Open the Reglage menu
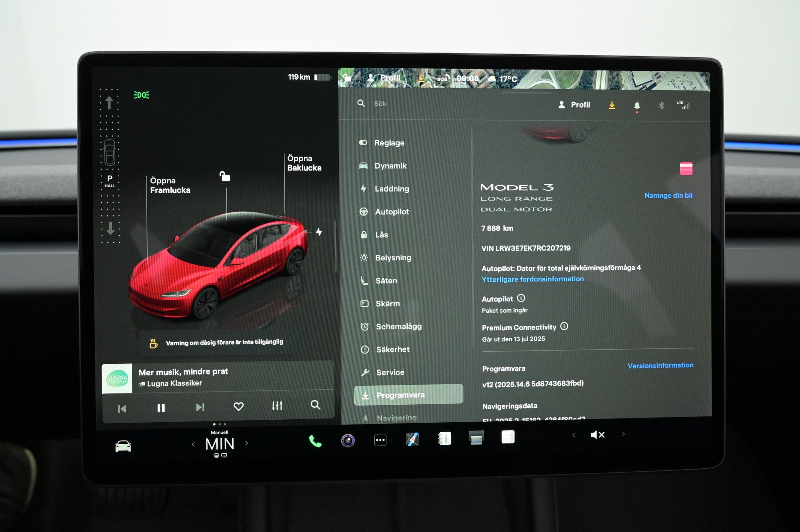 click(x=381, y=143)
